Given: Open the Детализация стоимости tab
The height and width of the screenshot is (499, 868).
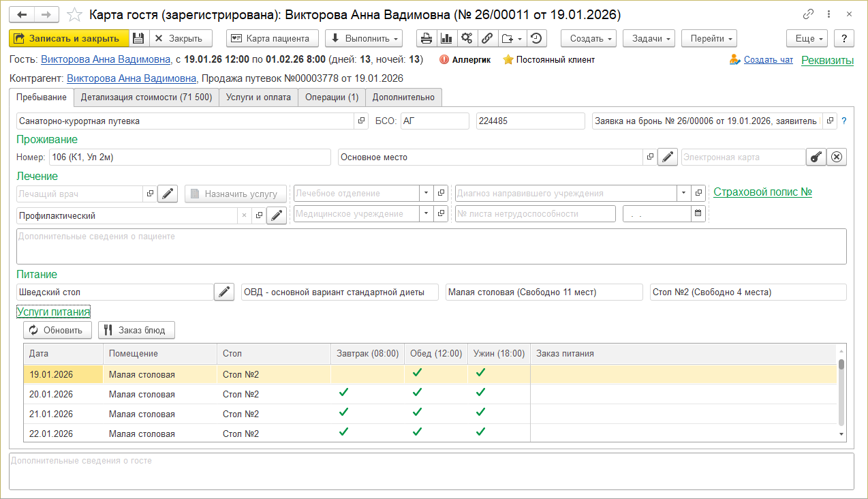Looking at the screenshot, I should [146, 97].
